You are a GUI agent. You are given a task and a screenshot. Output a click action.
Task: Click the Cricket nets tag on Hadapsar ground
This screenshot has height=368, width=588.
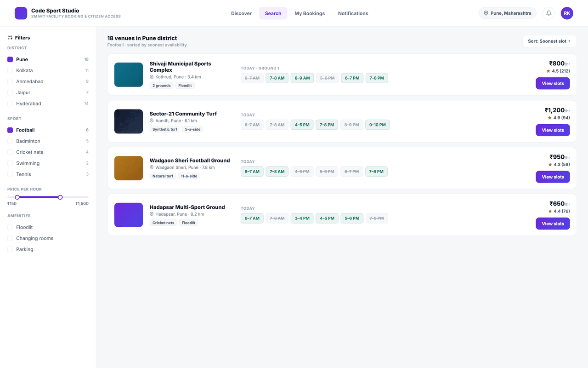pos(164,223)
